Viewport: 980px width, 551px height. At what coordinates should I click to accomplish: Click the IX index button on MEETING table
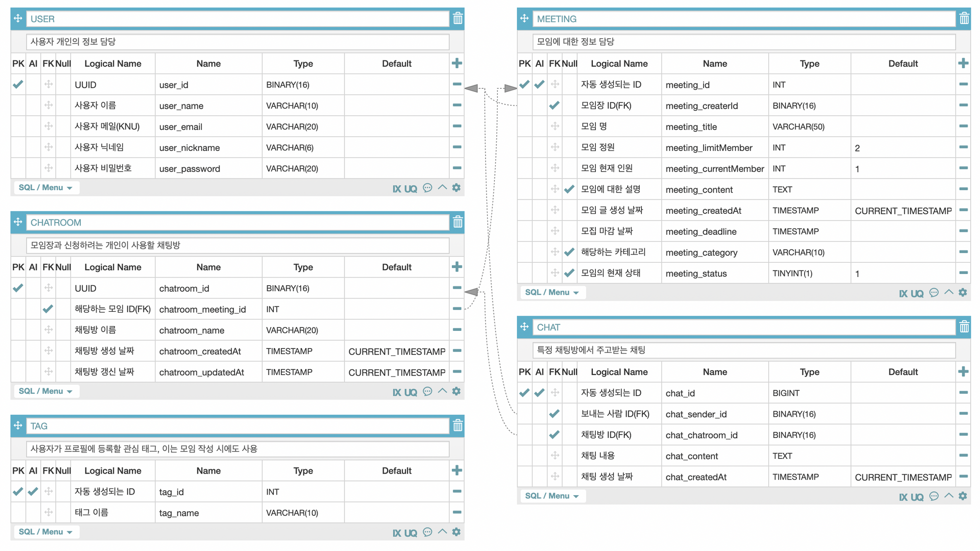pyautogui.click(x=903, y=293)
